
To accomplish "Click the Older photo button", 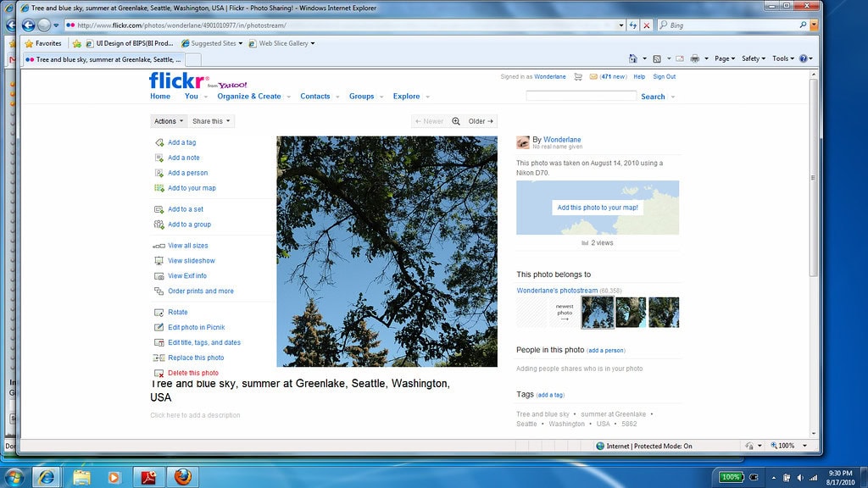I will (481, 121).
